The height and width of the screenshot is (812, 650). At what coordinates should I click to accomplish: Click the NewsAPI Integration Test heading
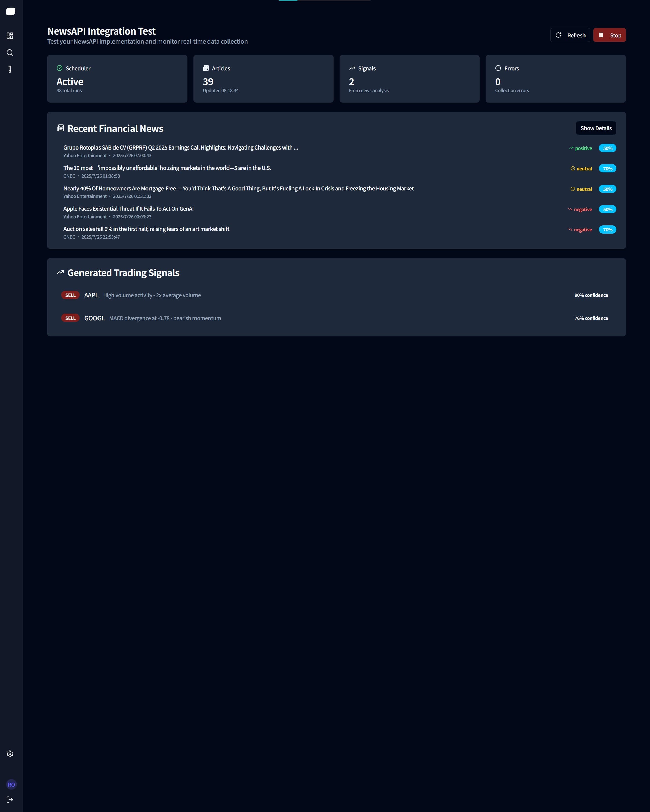[x=101, y=31]
